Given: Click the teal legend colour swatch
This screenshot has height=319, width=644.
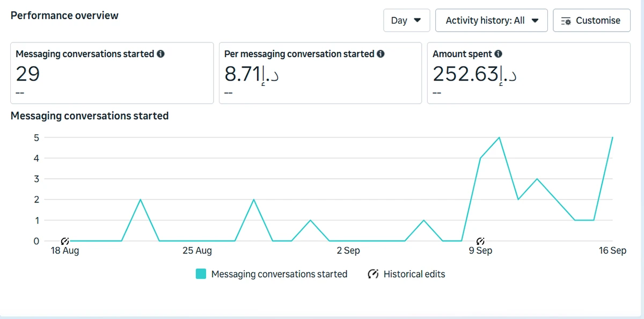Looking at the screenshot, I should pyautogui.click(x=201, y=274).
